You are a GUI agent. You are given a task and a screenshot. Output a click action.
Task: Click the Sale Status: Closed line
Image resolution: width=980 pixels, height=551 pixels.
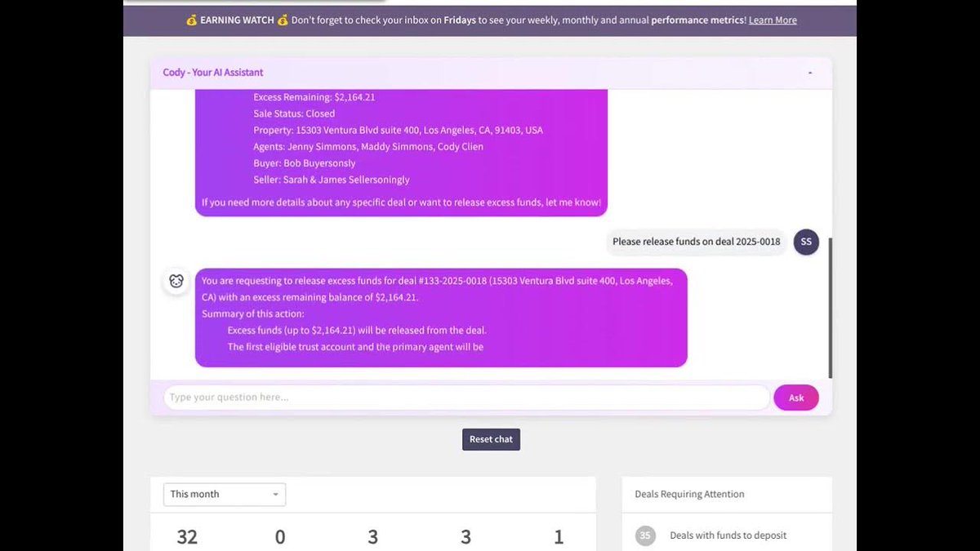(x=294, y=113)
